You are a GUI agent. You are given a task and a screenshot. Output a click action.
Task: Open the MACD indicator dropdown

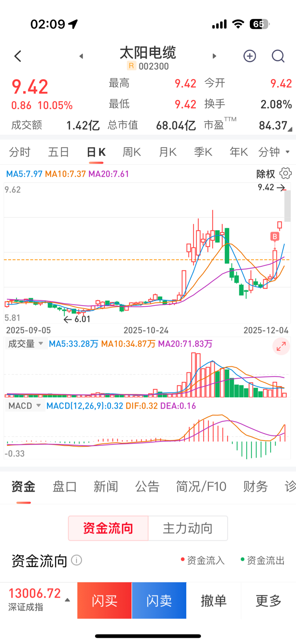(25, 406)
